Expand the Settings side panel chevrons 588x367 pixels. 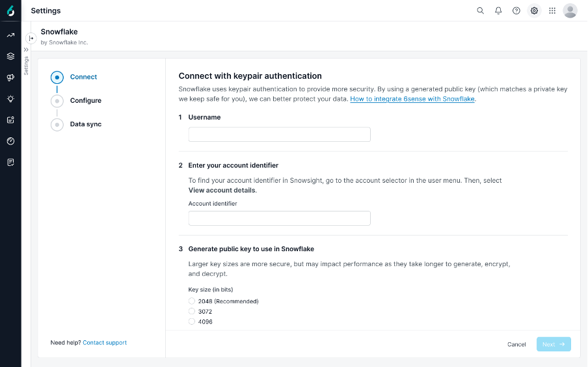point(26,49)
